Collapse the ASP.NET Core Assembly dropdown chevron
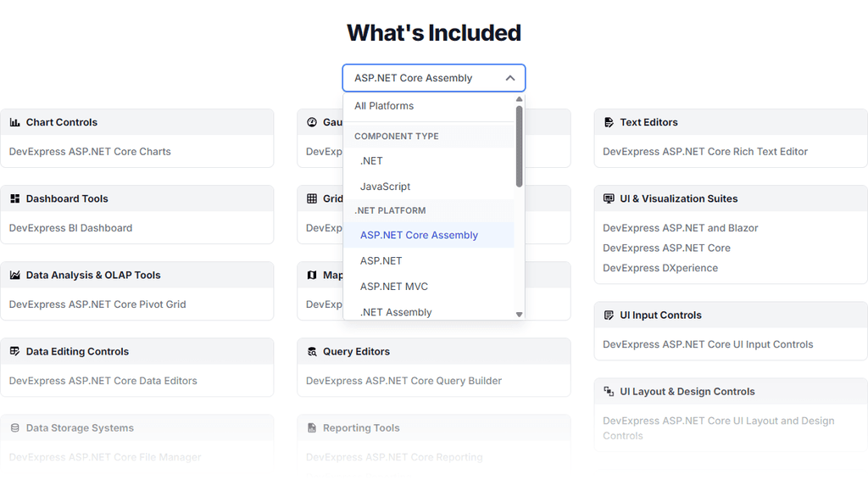Image resolution: width=868 pixels, height=480 pixels. (510, 78)
